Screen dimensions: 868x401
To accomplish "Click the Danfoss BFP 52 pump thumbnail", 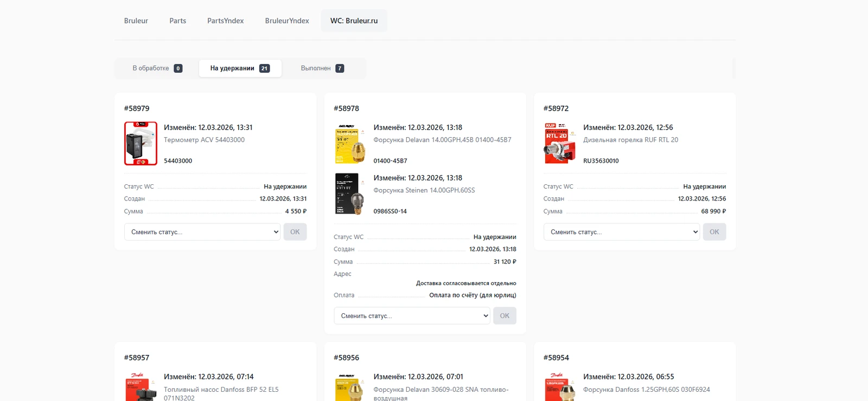I will (141, 387).
